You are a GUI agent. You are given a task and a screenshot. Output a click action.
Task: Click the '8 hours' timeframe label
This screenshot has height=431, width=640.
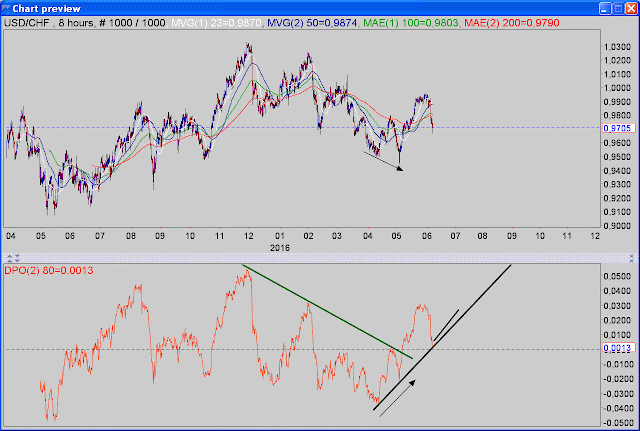coord(75,23)
